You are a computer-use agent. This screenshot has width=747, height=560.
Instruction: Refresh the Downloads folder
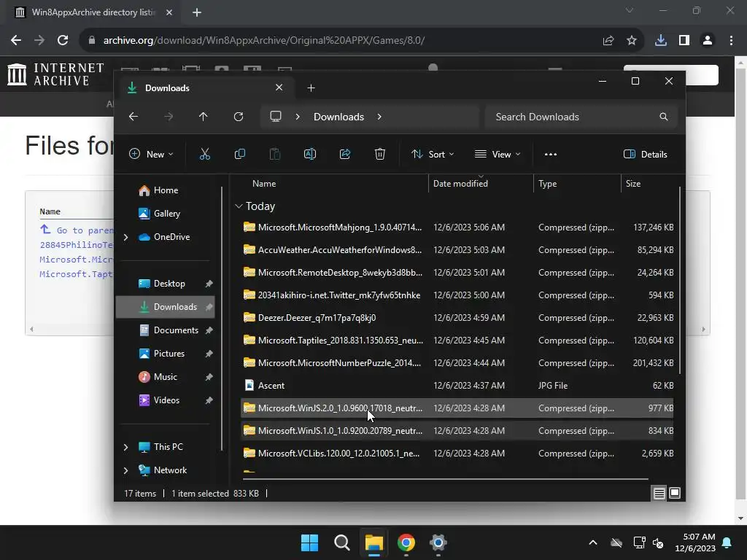(239, 117)
